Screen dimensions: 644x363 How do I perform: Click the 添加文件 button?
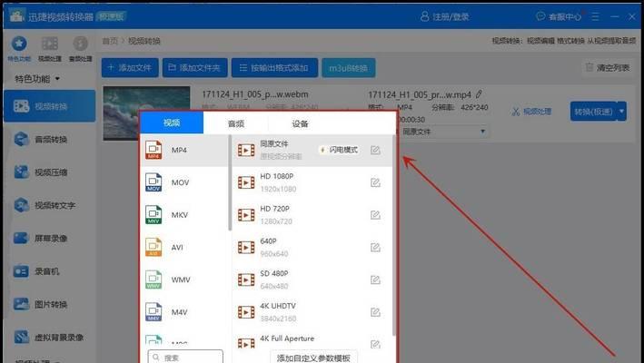click(x=130, y=68)
